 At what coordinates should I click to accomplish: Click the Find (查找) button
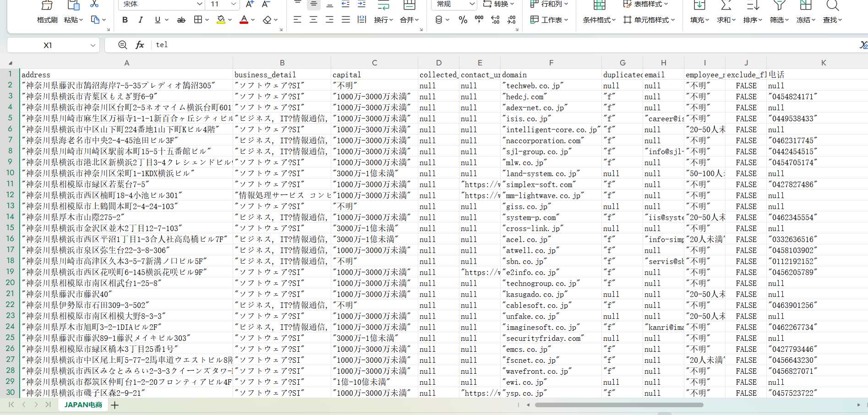pos(832,12)
